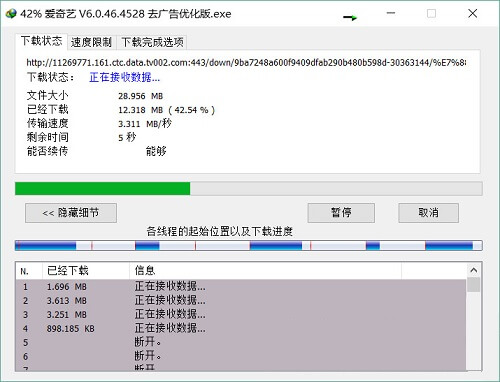Select thread row with 3.251 MB

click(x=241, y=315)
